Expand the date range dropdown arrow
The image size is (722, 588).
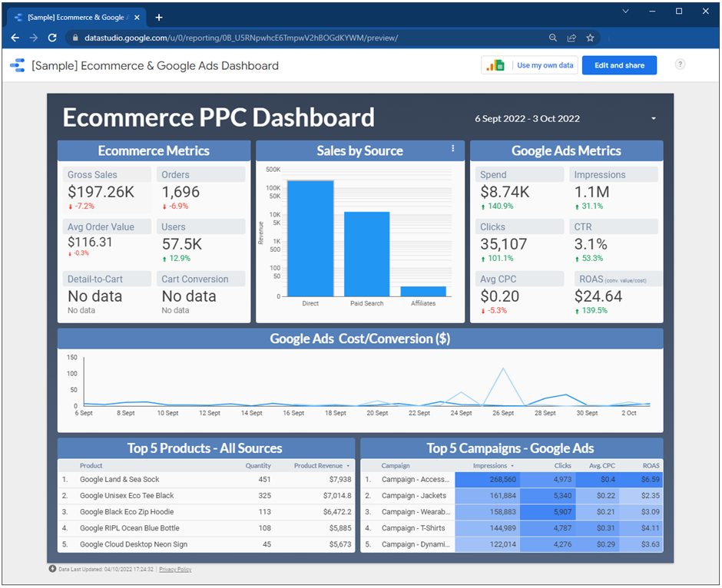coord(654,119)
